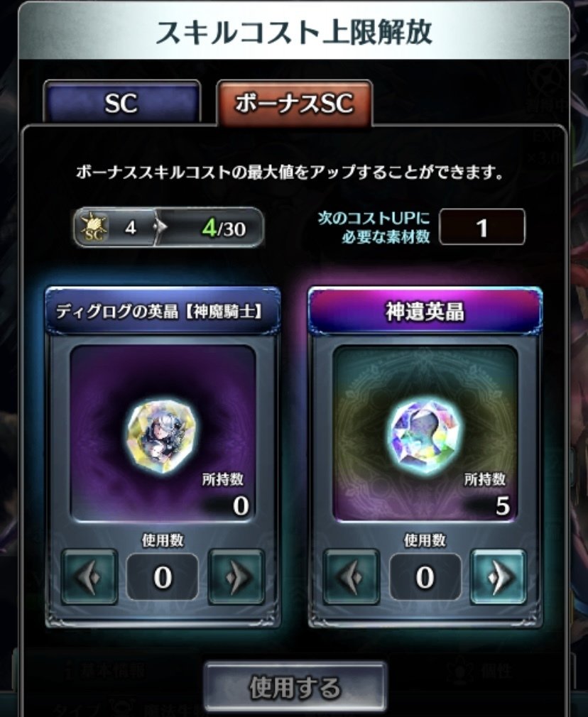
Task: Select the ボーナスSC tab
Action: (294, 104)
